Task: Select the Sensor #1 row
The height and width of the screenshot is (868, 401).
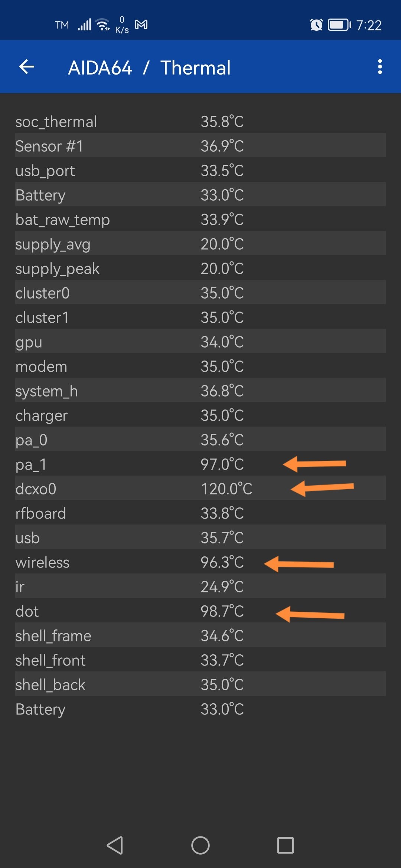Action: [x=200, y=146]
